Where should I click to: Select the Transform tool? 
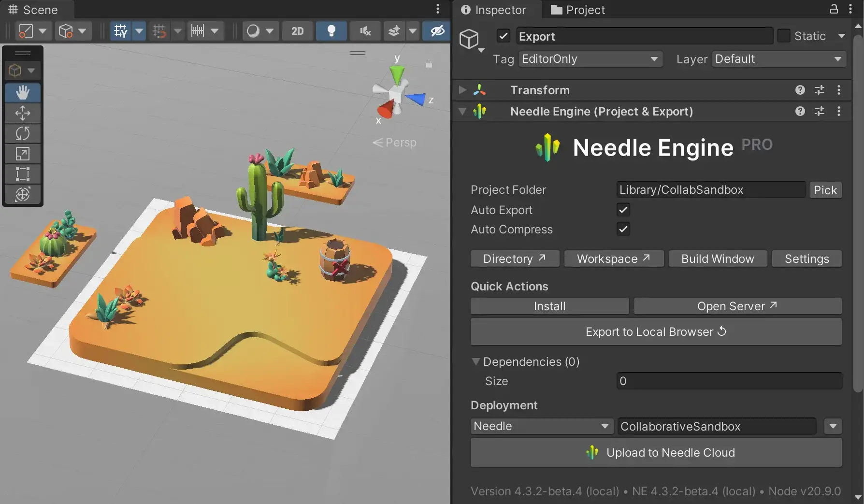click(x=23, y=194)
